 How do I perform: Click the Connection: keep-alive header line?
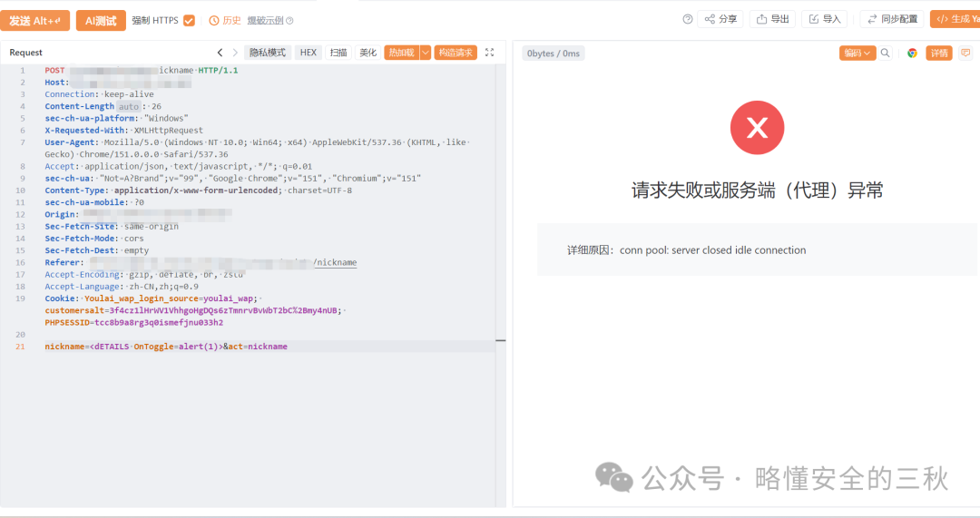click(x=99, y=94)
